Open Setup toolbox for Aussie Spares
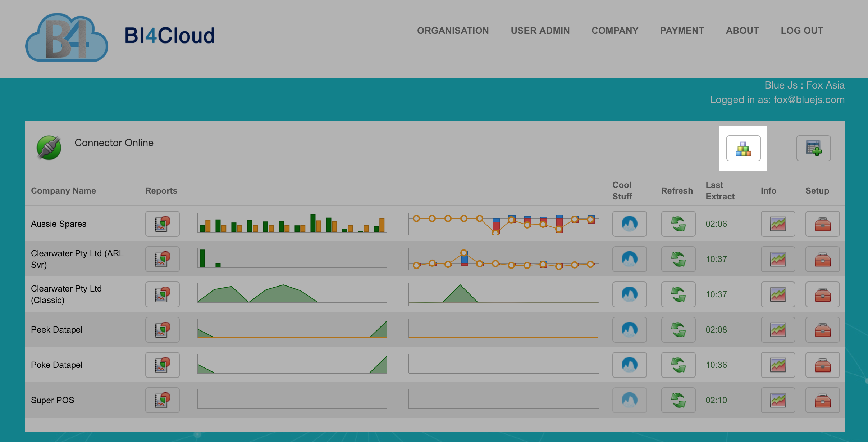 pyautogui.click(x=822, y=224)
